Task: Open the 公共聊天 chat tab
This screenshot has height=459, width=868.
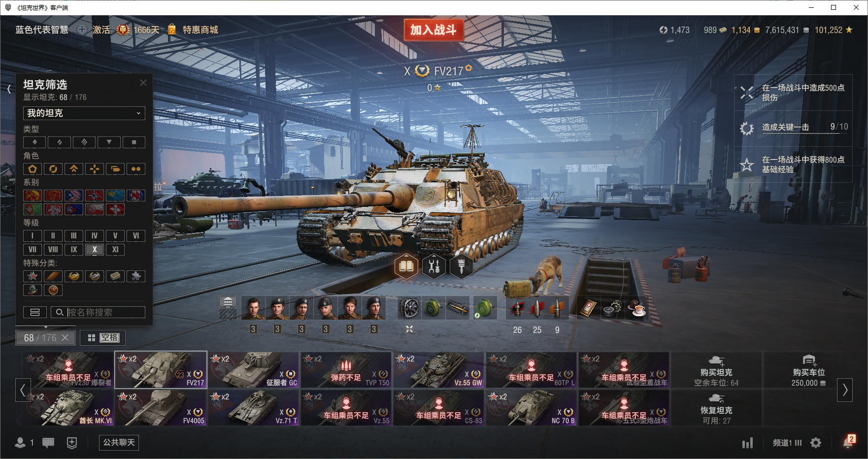Action: tap(119, 443)
